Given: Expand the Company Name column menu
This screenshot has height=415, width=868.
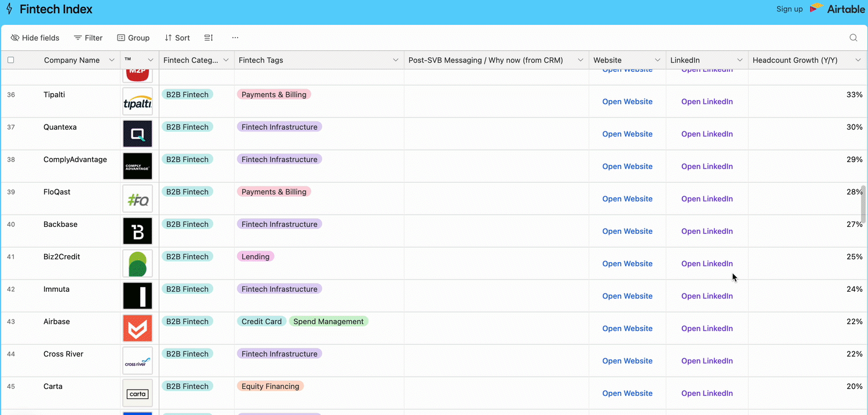Looking at the screenshot, I should click(x=112, y=60).
